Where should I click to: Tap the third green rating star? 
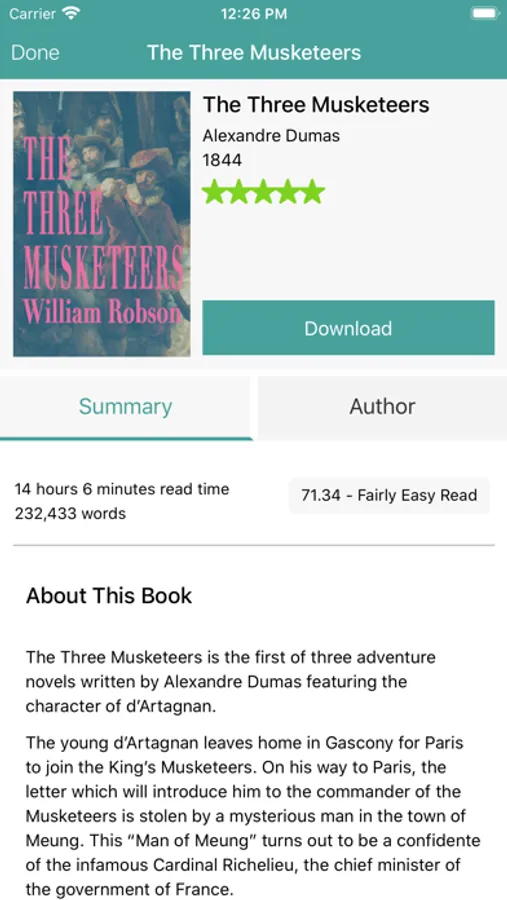pyautogui.click(x=264, y=192)
